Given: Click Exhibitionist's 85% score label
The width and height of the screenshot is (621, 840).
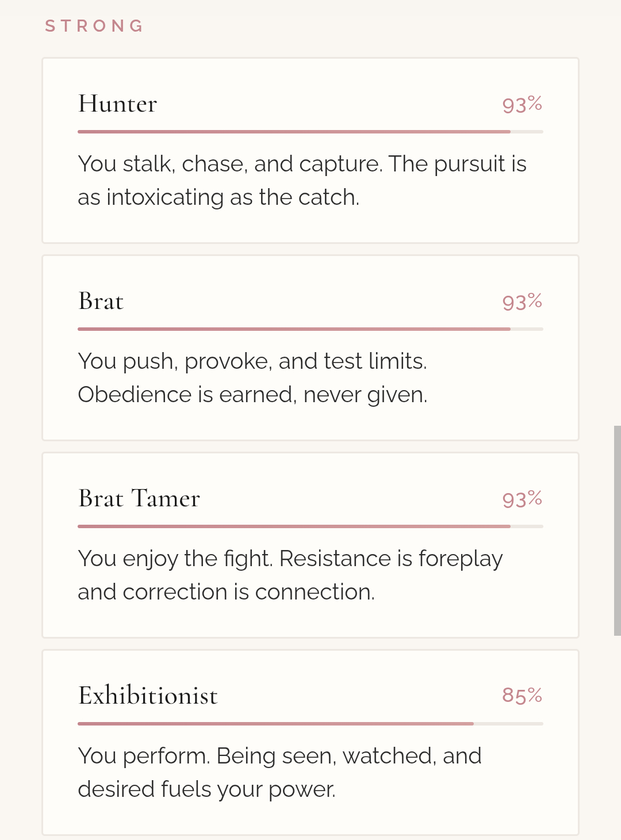Looking at the screenshot, I should (x=522, y=696).
